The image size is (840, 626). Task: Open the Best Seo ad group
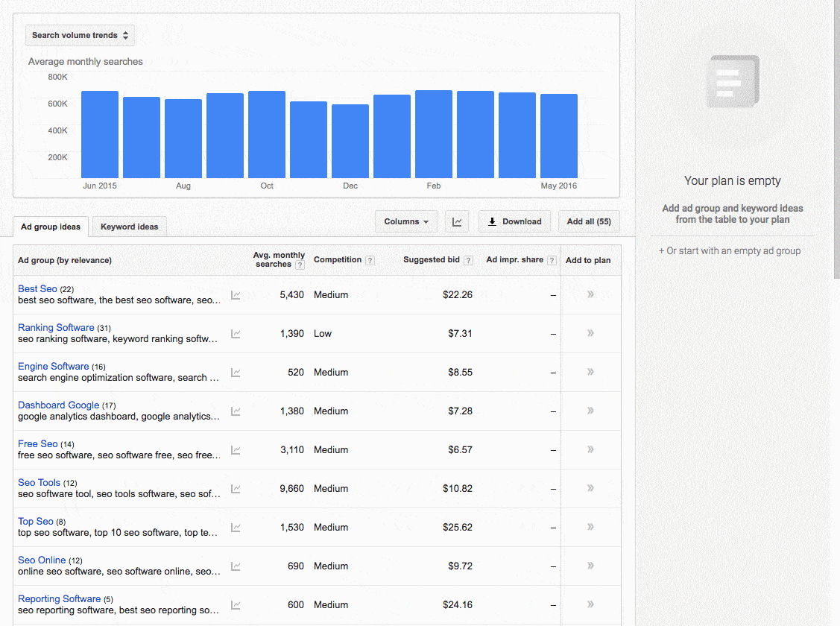coord(37,288)
